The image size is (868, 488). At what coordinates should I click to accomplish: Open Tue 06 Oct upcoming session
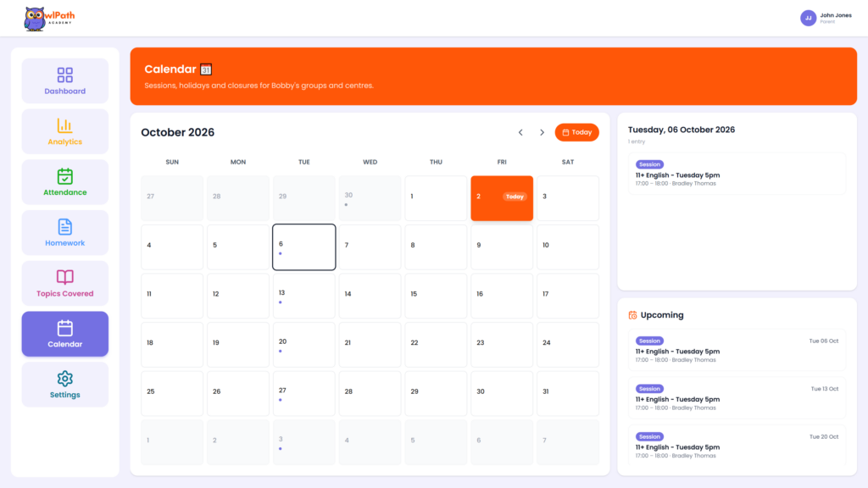click(x=737, y=350)
